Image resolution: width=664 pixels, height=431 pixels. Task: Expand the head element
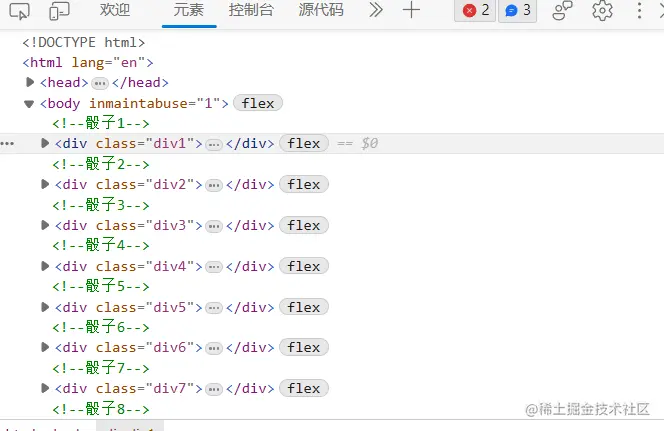pyautogui.click(x=30, y=82)
